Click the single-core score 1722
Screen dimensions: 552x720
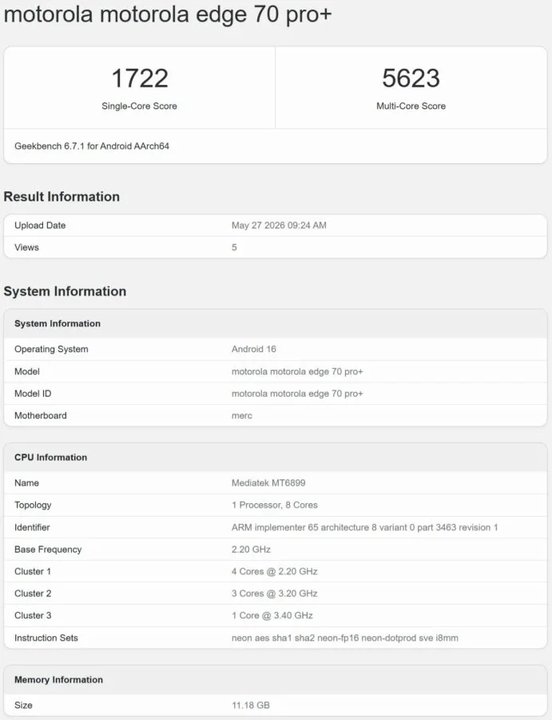point(140,78)
